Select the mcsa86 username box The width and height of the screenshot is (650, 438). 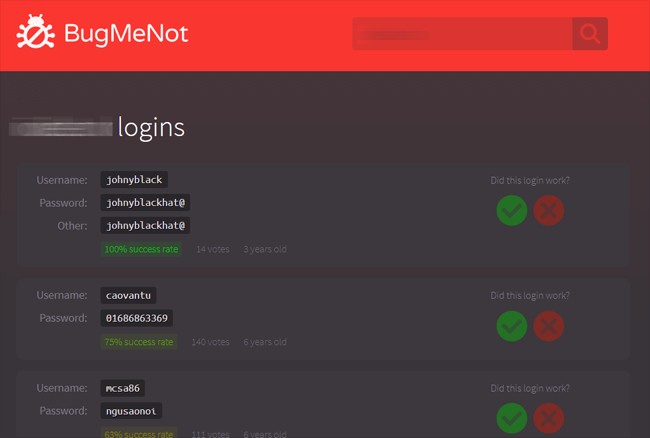[x=124, y=388]
